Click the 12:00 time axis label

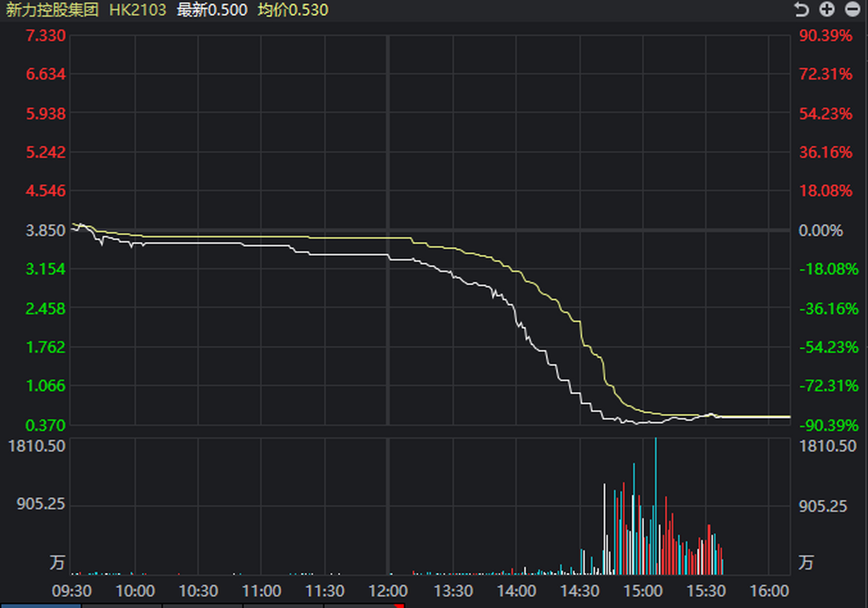pos(388,591)
